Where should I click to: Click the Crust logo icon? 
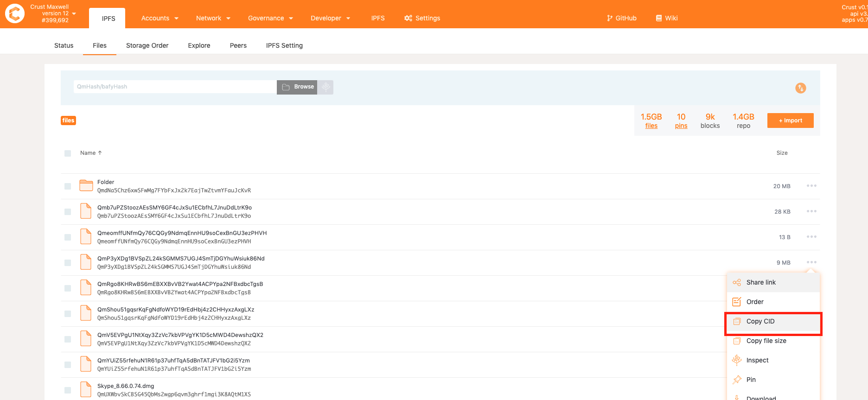(x=15, y=13)
